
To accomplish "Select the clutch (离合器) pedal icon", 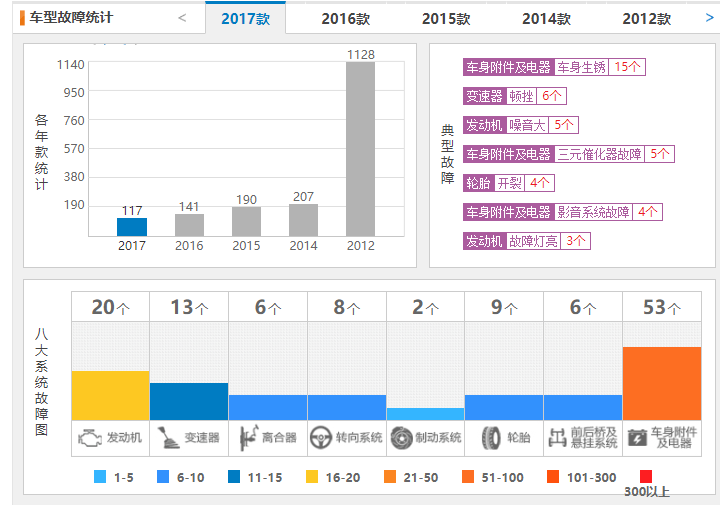I will [247, 437].
